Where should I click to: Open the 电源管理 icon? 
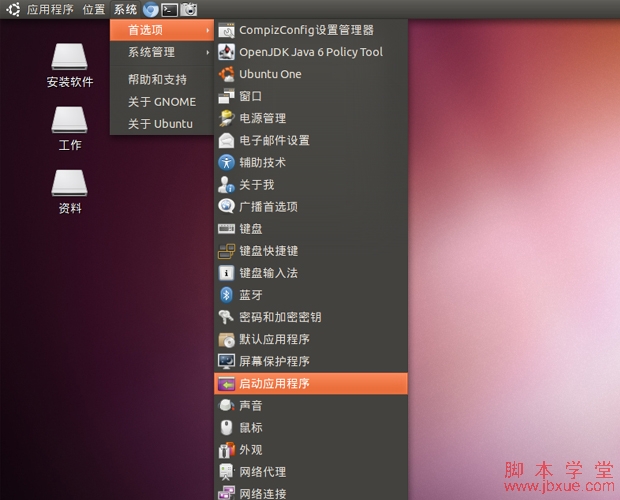click(227, 118)
